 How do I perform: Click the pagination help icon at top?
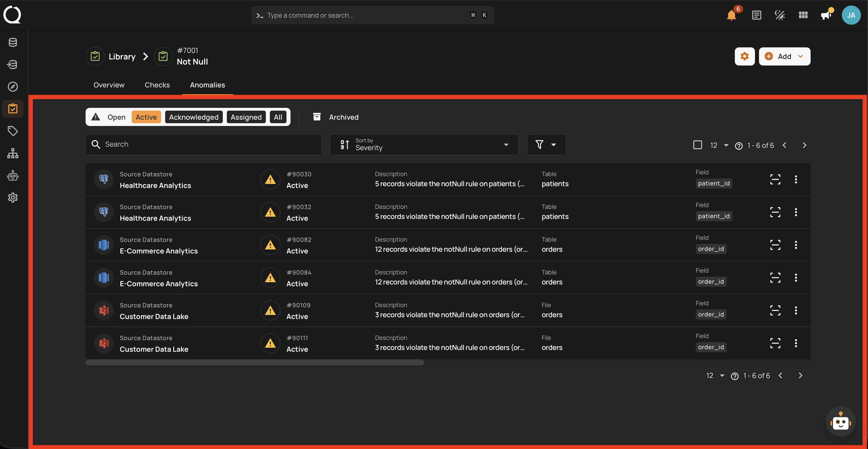(739, 146)
